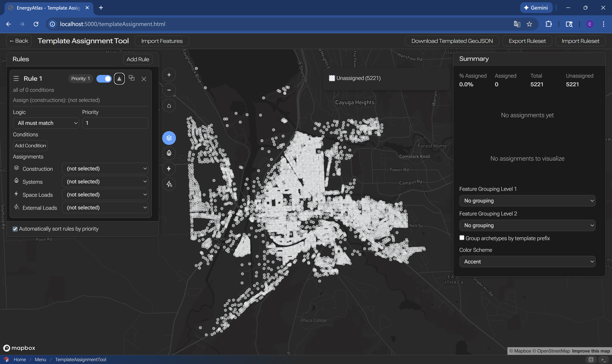Open the Construction assignment dropdown
The height and width of the screenshot is (364, 612).
[105, 168]
